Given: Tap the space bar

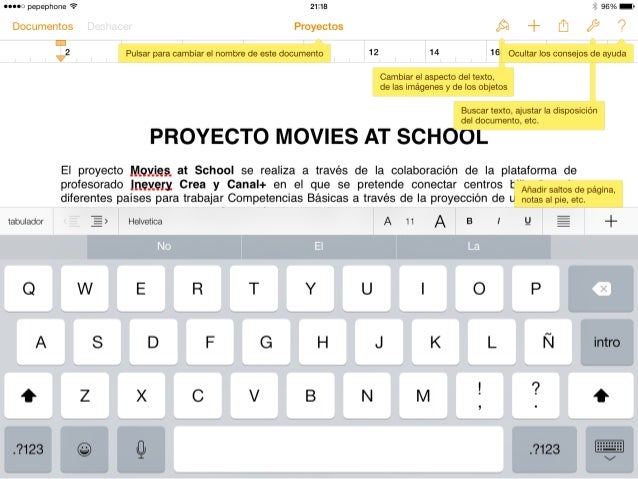Looking at the screenshot, I should (x=339, y=449).
